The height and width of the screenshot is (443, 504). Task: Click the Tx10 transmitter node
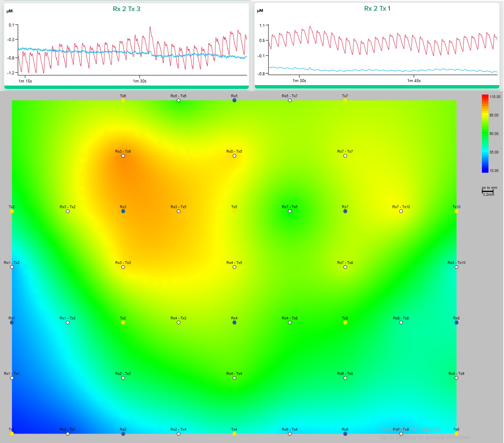457,211
